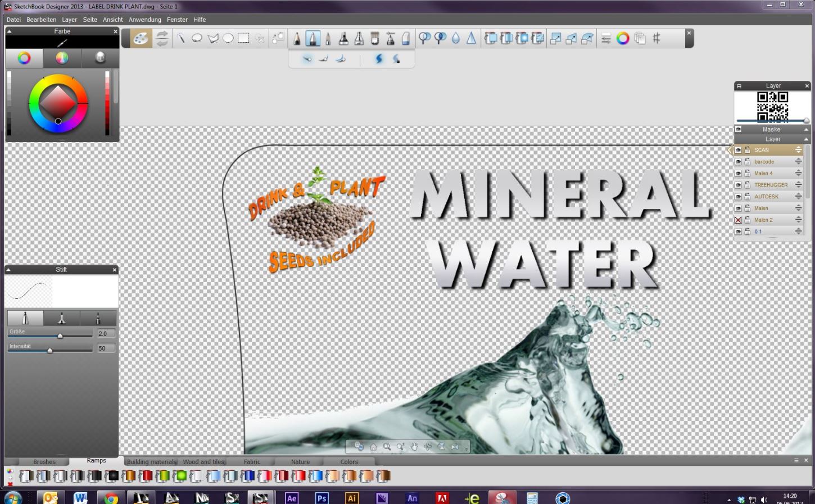The width and height of the screenshot is (815, 504).
Task: Open the material library options menu icon
Action: coord(796,460)
